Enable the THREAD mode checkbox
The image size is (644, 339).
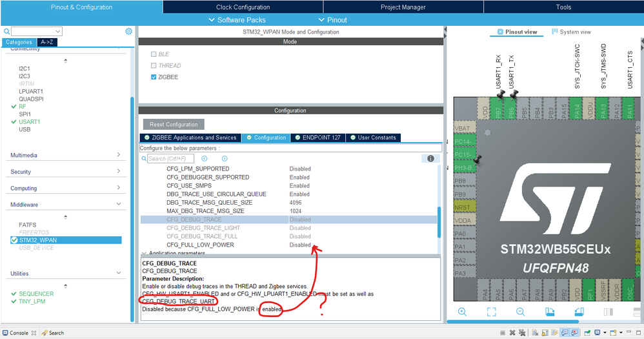(x=154, y=65)
